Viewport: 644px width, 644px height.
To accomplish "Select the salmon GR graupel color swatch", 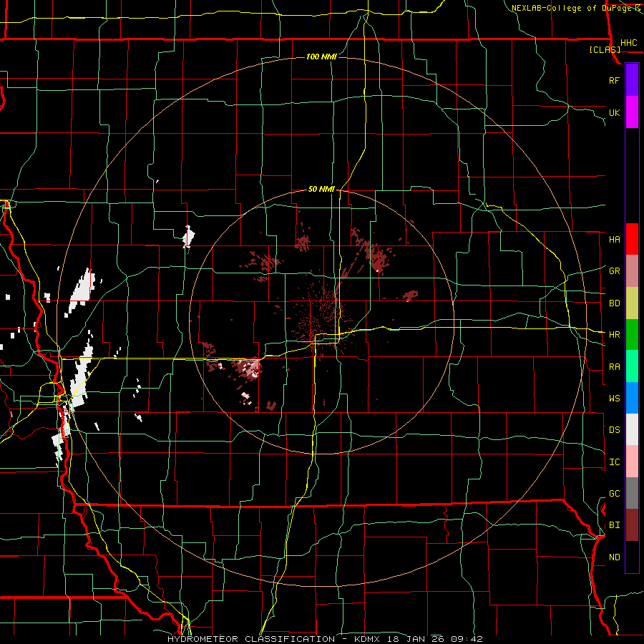I will (x=632, y=270).
